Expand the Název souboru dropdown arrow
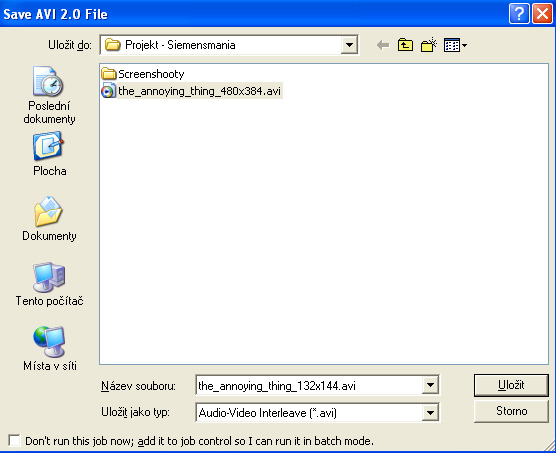The width and height of the screenshot is (556, 453). point(430,385)
